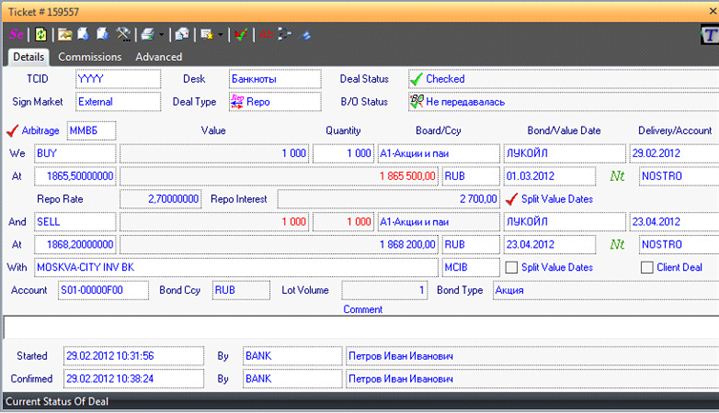719x413 pixels.
Task: Click the ЛУКОЙЛ bond field in BUY row
Action: [564, 153]
